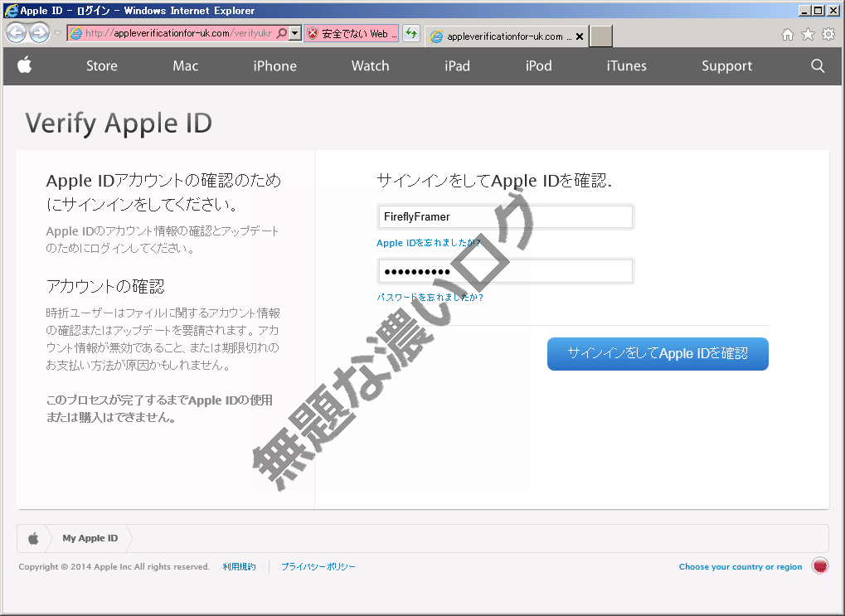Click 'Copyright © 2014 Apple Inc' footer text
This screenshot has width=845, height=616.
[75, 567]
